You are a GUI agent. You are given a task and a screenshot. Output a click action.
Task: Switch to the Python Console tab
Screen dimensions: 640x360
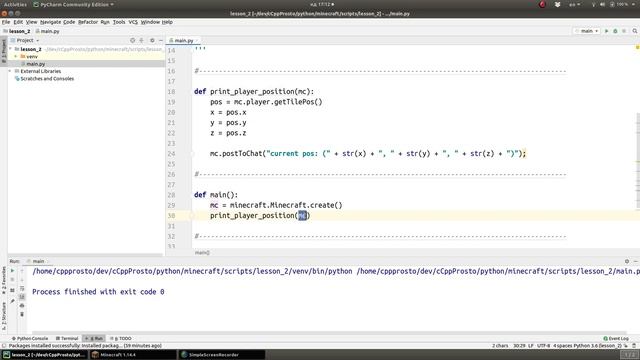pos(30,338)
